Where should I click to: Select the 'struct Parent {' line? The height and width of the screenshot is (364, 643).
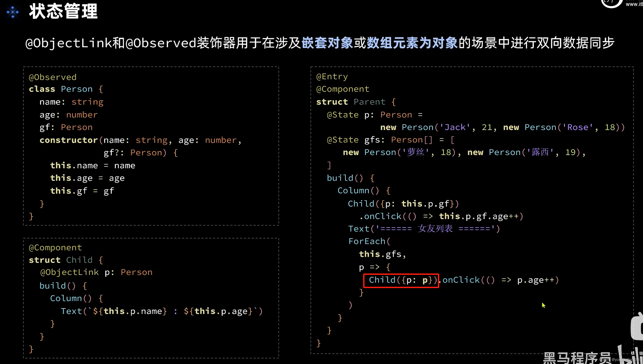click(x=356, y=102)
